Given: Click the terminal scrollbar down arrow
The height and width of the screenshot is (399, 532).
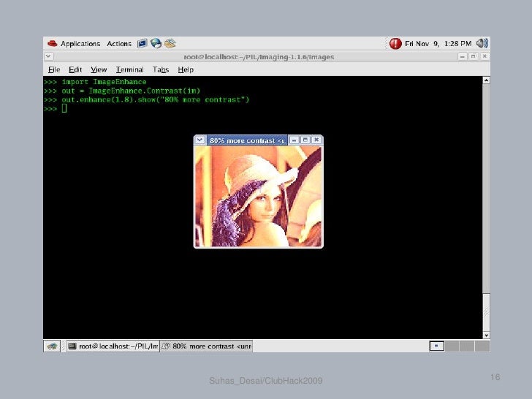Looking at the screenshot, I should [x=486, y=335].
